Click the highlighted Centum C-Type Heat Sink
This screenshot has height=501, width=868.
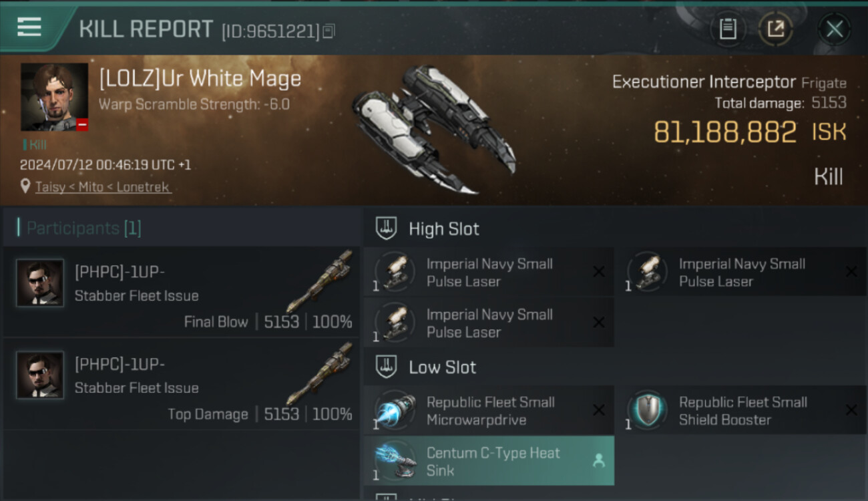pos(489,461)
